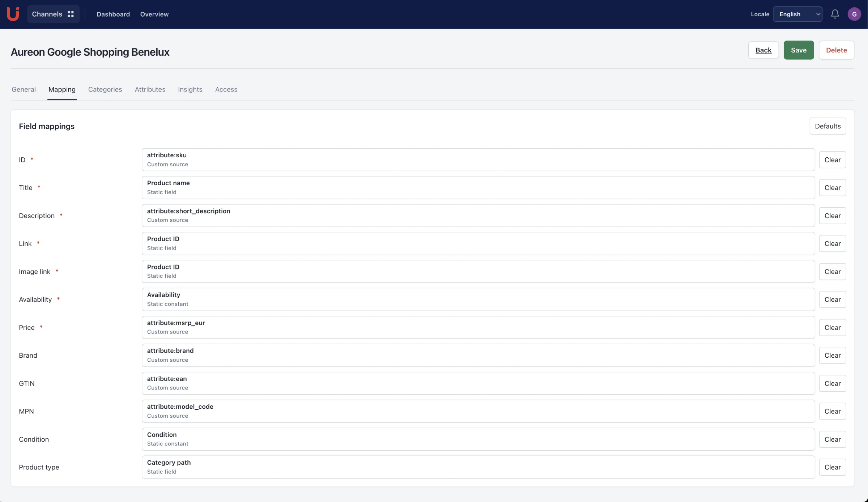This screenshot has width=868, height=502.
Task: Click the Image link field label
Action: click(x=35, y=272)
